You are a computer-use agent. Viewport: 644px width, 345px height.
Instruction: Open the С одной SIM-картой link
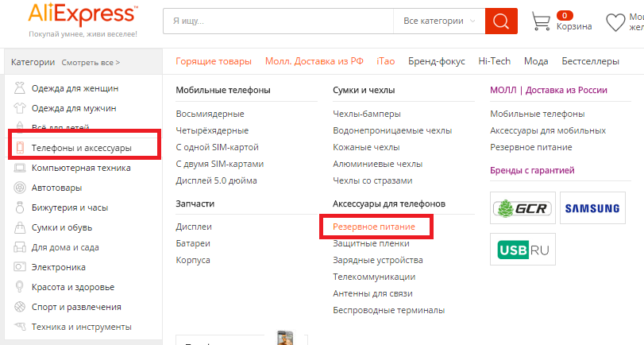click(218, 147)
